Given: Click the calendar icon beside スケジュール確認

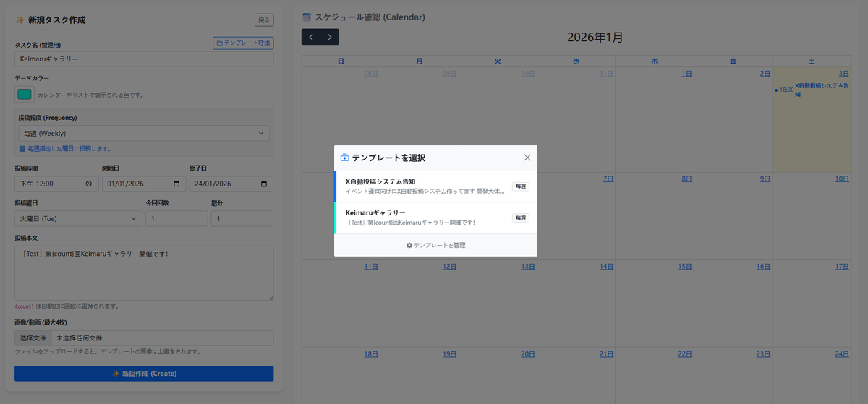Looking at the screenshot, I should click(307, 17).
